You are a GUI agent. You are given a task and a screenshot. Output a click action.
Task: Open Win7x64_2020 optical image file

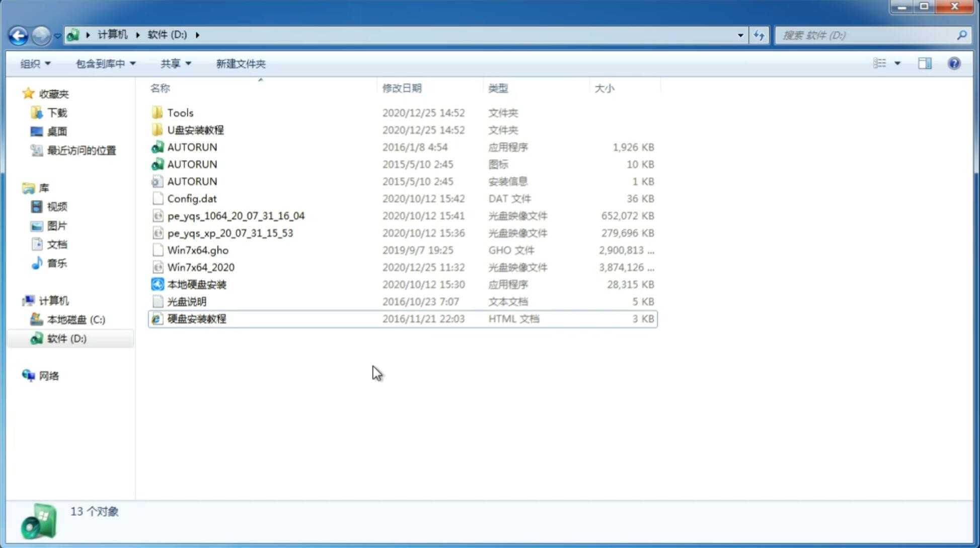click(200, 267)
